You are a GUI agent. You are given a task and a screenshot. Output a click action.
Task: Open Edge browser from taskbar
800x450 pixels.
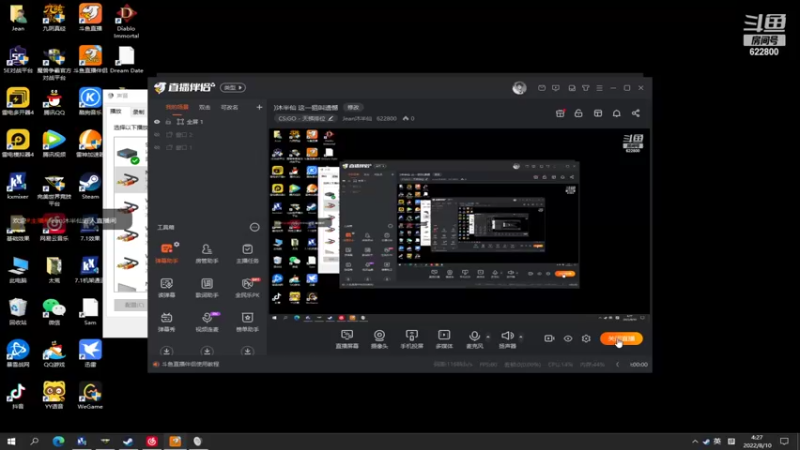pyautogui.click(x=58, y=441)
